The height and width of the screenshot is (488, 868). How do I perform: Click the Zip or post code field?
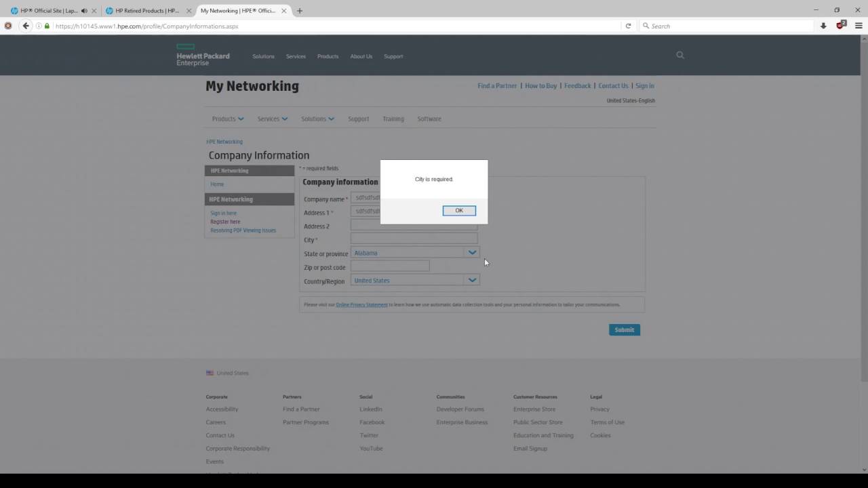click(390, 266)
